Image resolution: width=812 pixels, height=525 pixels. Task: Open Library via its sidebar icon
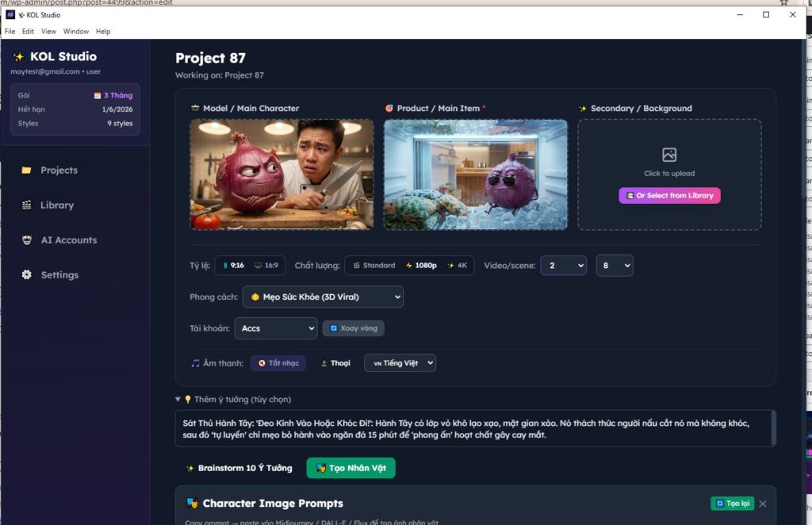pyautogui.click(x=26, y=205)
